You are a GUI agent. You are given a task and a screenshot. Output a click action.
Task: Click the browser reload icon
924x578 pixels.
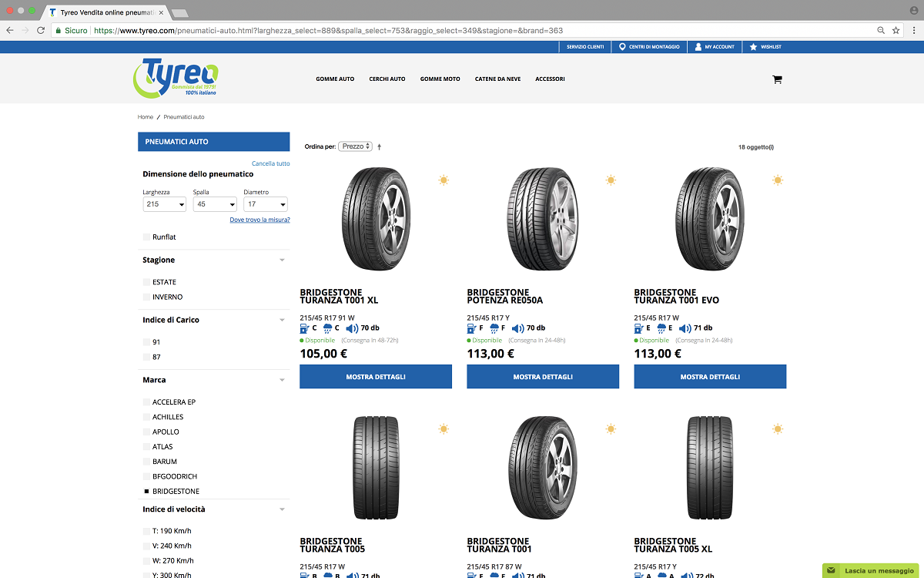(x=42, y=31)
